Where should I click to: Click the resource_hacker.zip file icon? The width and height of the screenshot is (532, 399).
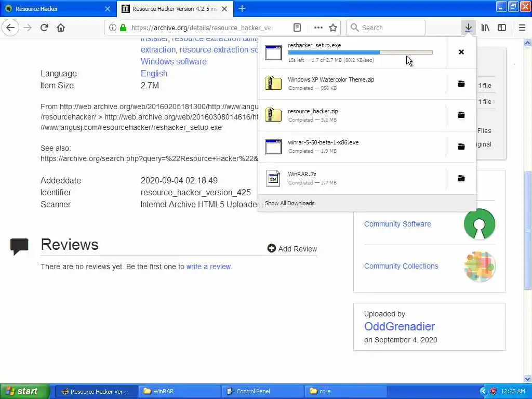pyautogui.click(x=273, y=115)
